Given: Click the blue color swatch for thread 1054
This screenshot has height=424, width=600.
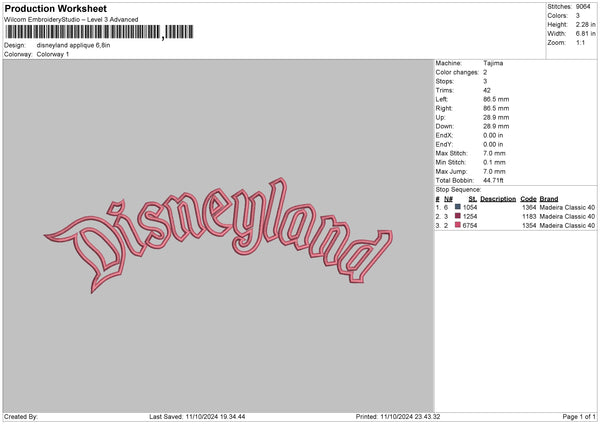Looking at the screenshot, I should (x=458, y=207).
